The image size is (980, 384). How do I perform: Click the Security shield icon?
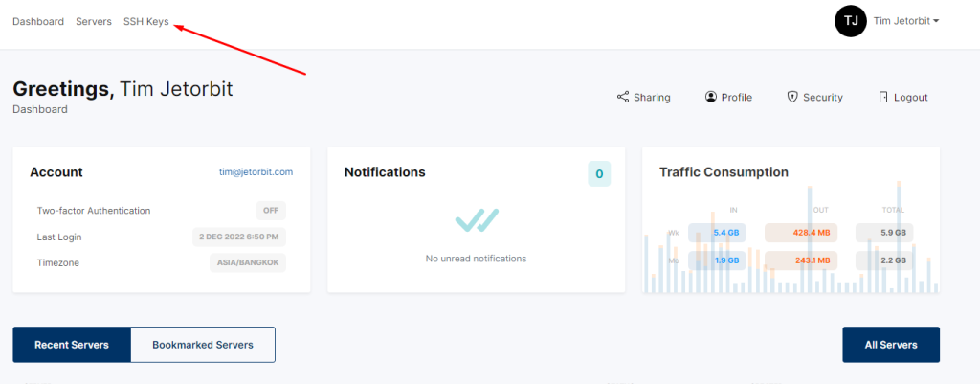click(792, 97)
